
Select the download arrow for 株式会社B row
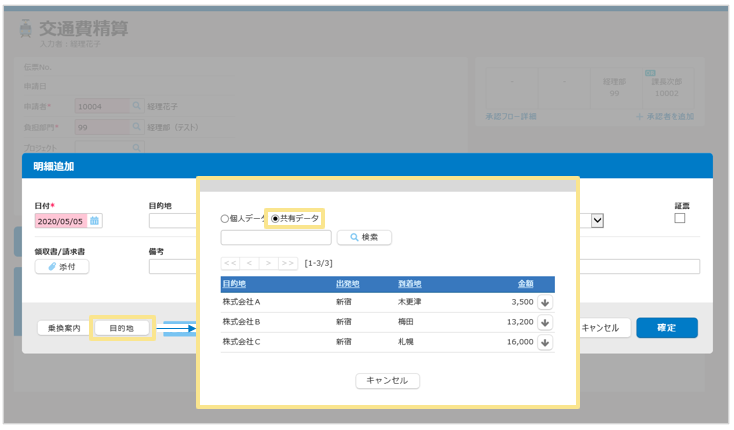pyautogui.click(x=545, y=322)
